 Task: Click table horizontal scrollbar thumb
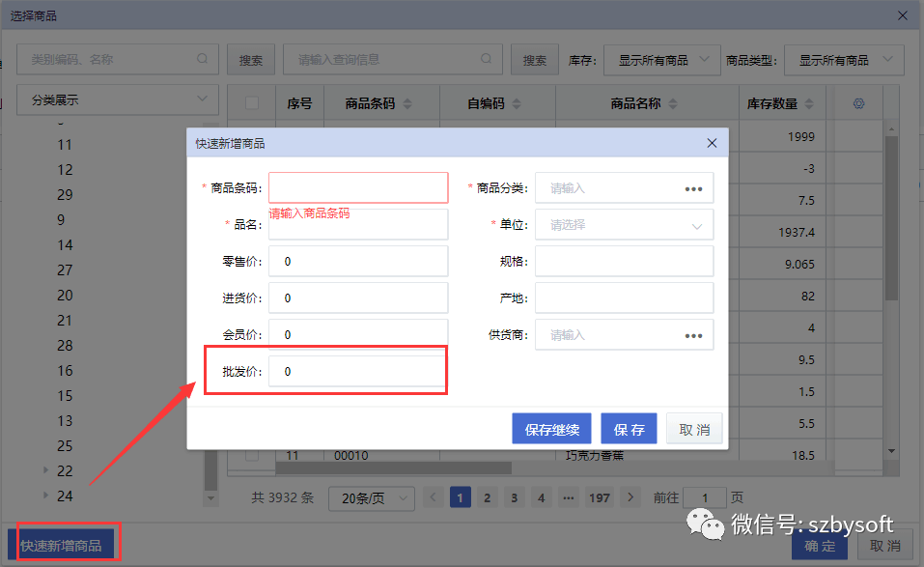394,468
